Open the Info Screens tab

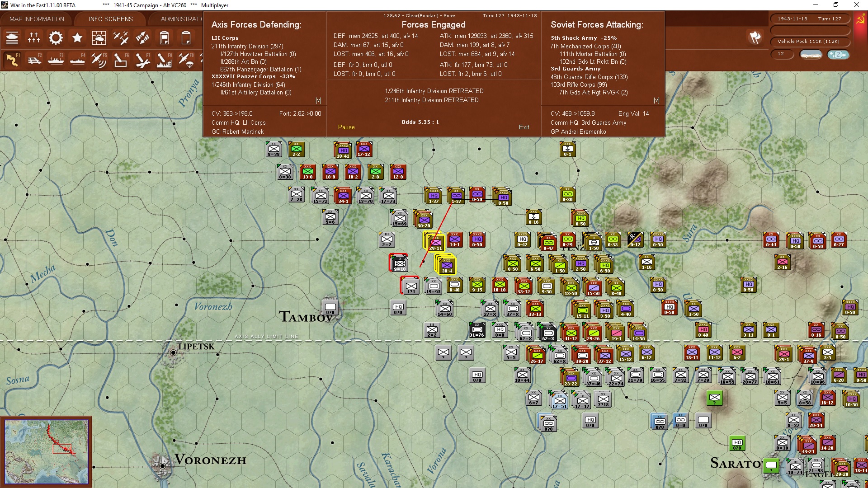point(111,19)
